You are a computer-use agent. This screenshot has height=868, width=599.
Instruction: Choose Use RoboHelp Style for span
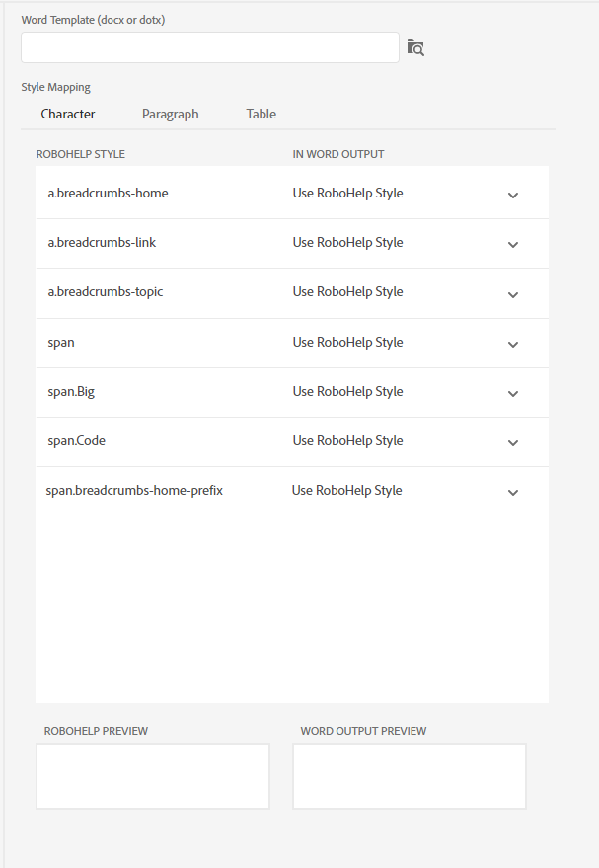pos(346,341)
